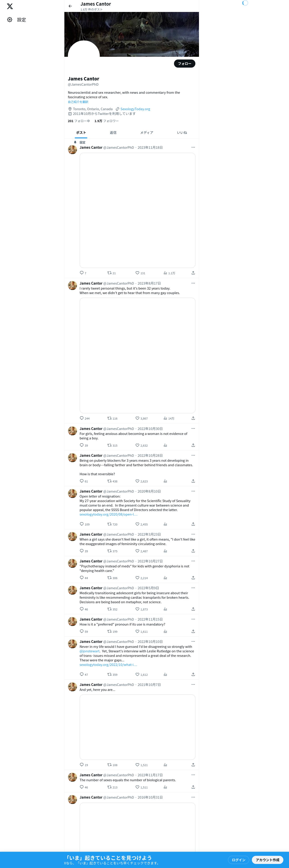Reply to the post with 244 comments
Viewport: 289px width, 868px height.
84,418
